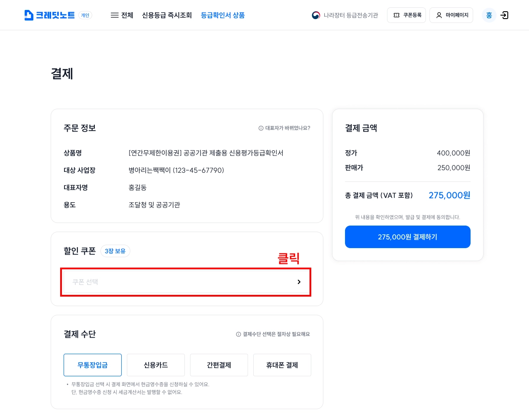529x420 pixels.
Task: Open the 전체 hamburger menu icon
Action: click(x=115, y=15)
